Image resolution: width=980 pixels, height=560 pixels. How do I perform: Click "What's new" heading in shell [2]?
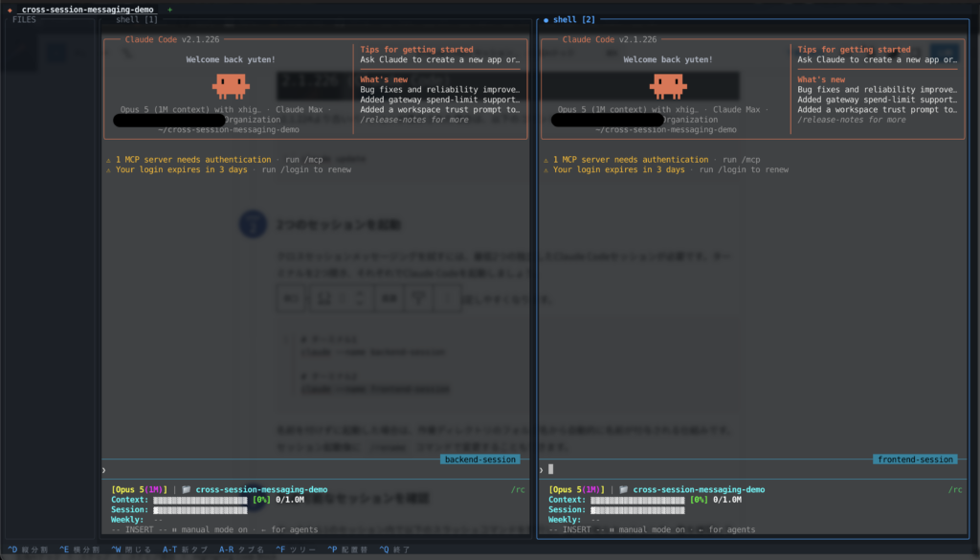pyautogui.click(x=821, y=79)
